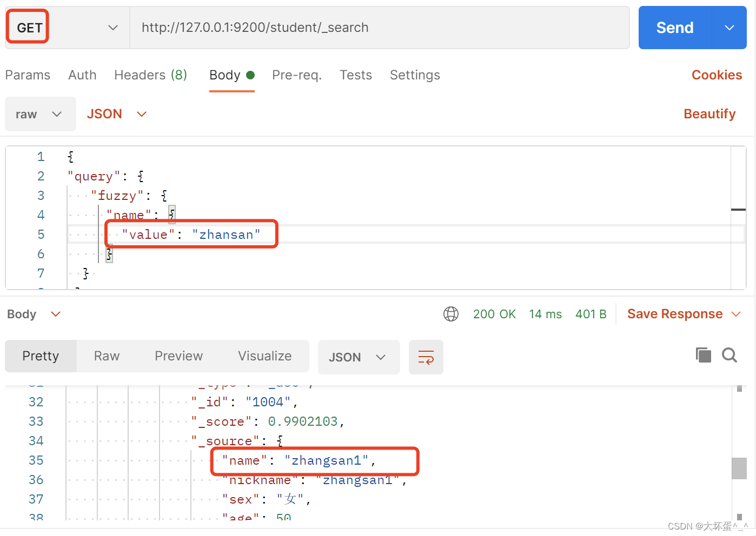Viewport: 756px width, 536px height.
Task: Click Beautify to format the body
Action: [x=709, y=114]
